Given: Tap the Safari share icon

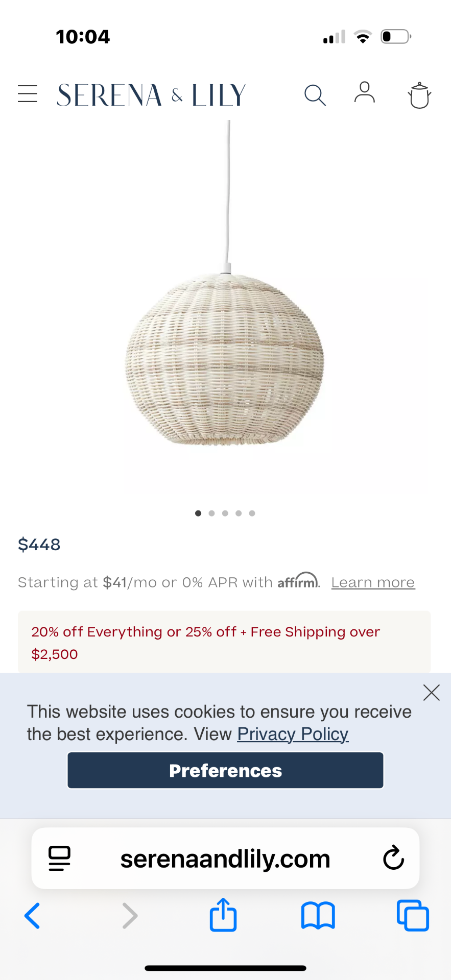Looking at the screenshot, I should tap(223, 915).
